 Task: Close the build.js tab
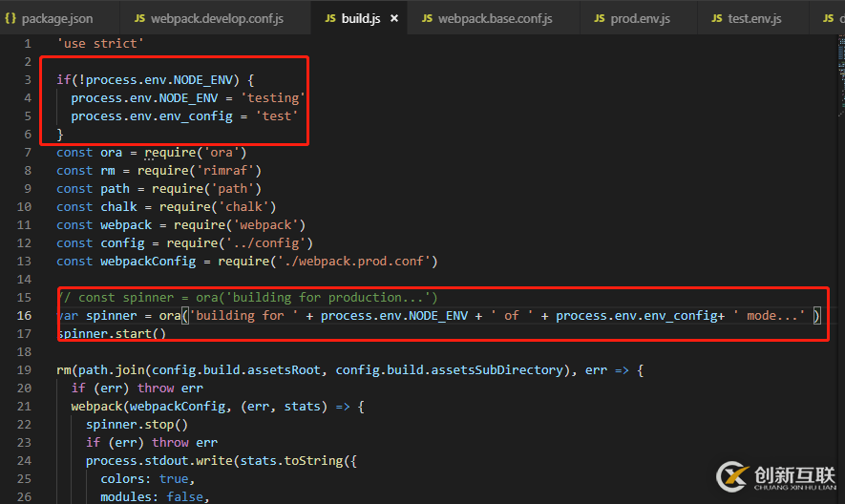(x=394, y=18)
